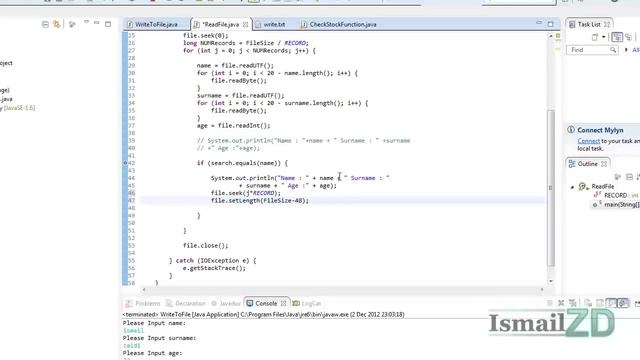Click editor scrollbar down arrow
Viewport: 640px width, 360px height.
551,281
